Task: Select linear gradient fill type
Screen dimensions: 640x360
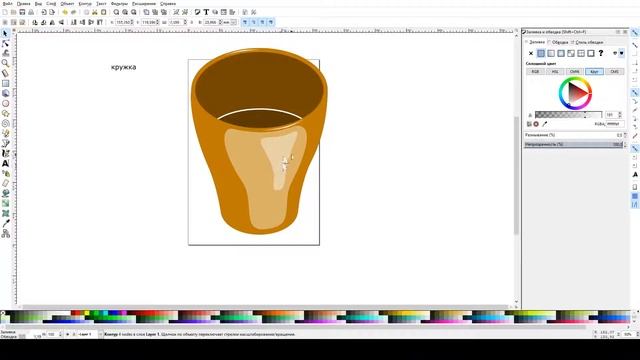Action: pos(551,53)
